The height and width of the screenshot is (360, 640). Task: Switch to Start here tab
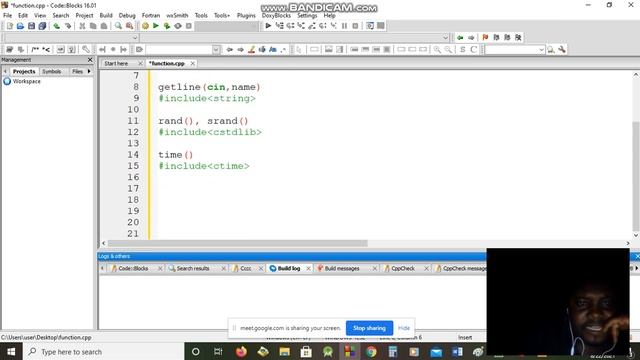[116, 63]
